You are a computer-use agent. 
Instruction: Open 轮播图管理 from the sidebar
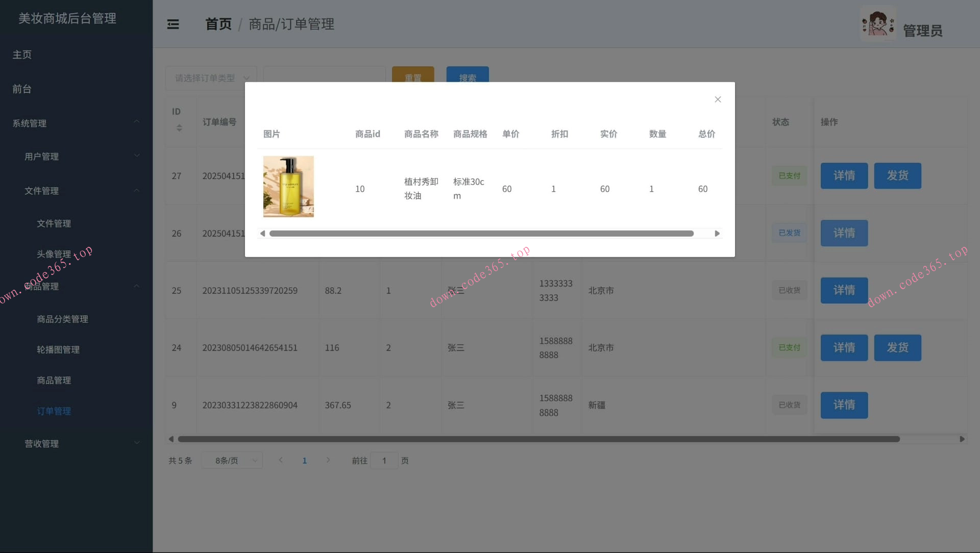point(58,349)
